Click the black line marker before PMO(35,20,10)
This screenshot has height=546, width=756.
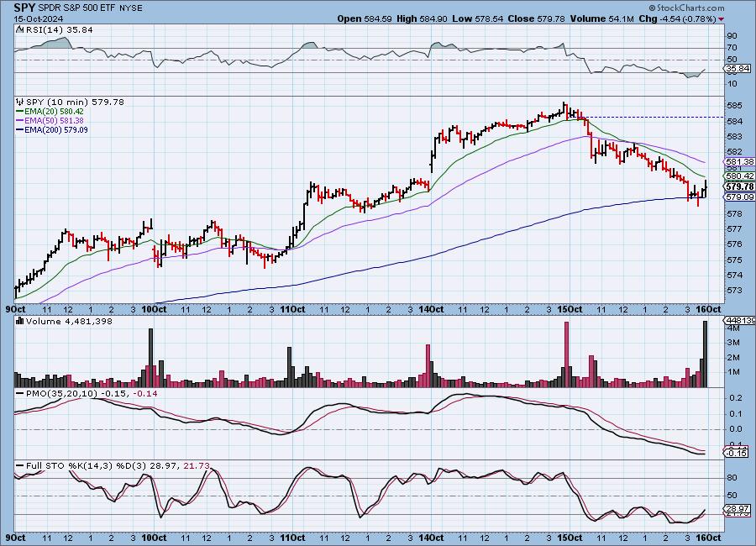(x=20, y=394)
